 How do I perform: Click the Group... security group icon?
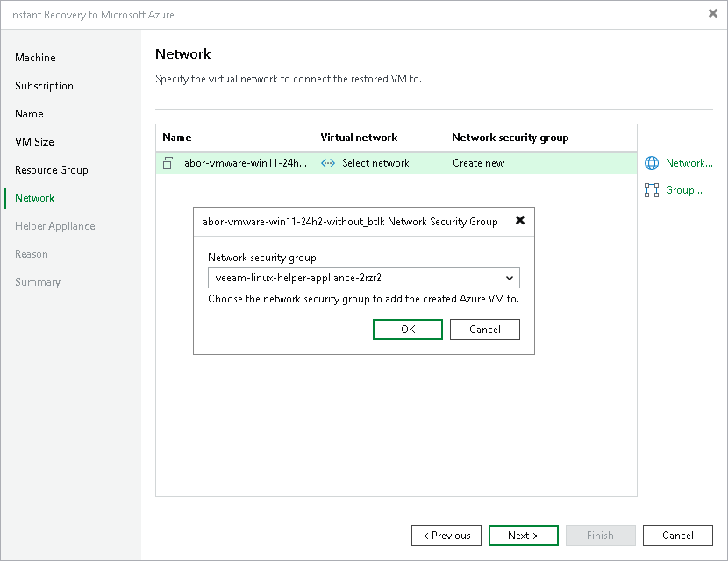[x=652, y=190]
